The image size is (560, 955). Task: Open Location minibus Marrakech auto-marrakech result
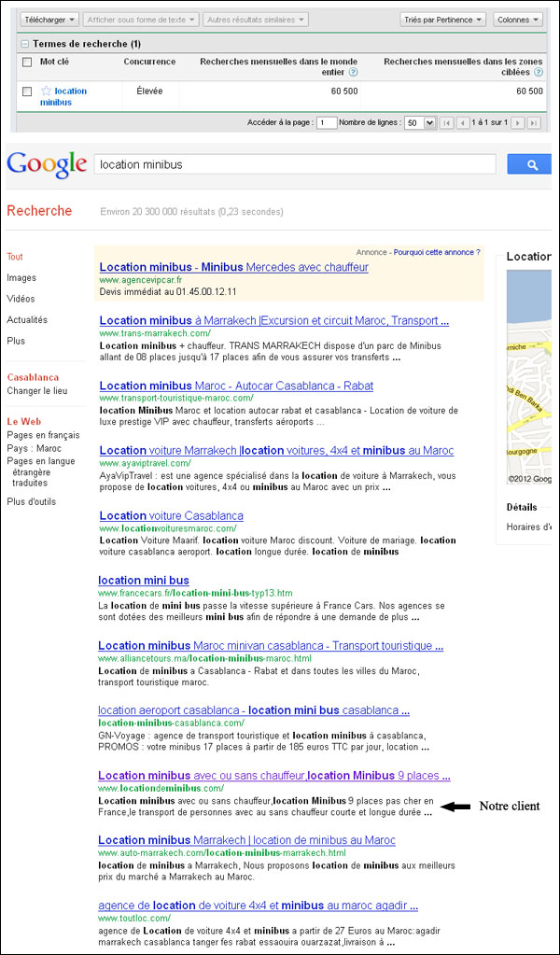(x=246, y=840)
